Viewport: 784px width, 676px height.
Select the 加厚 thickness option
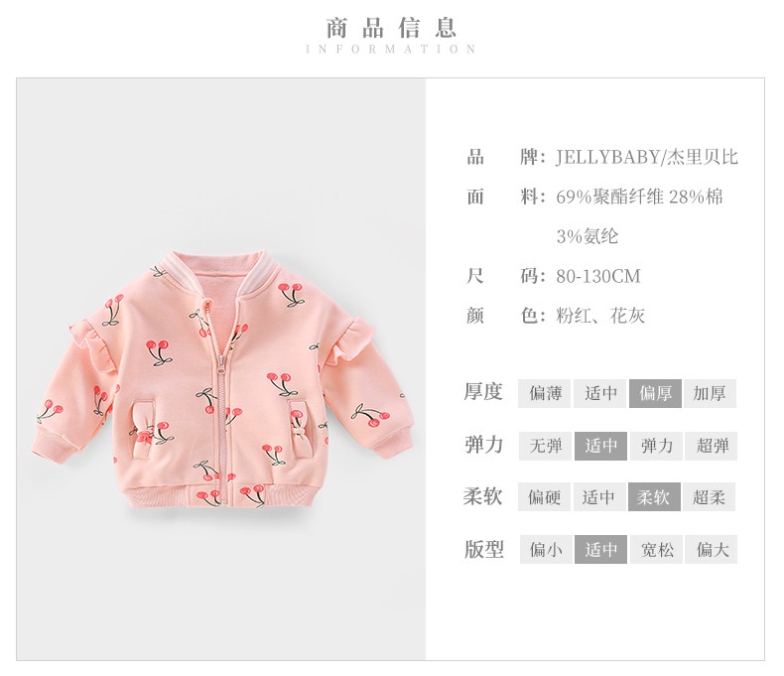710,393
